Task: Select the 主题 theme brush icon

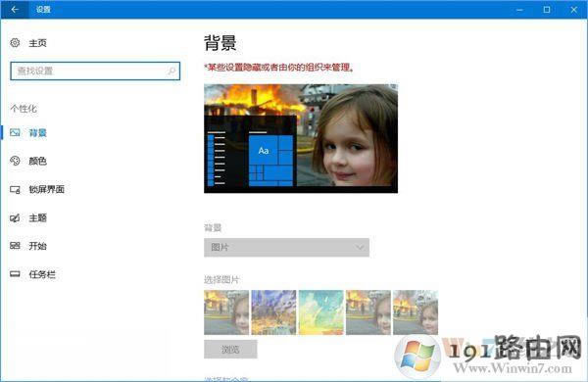Action: [x=15, y=217]
